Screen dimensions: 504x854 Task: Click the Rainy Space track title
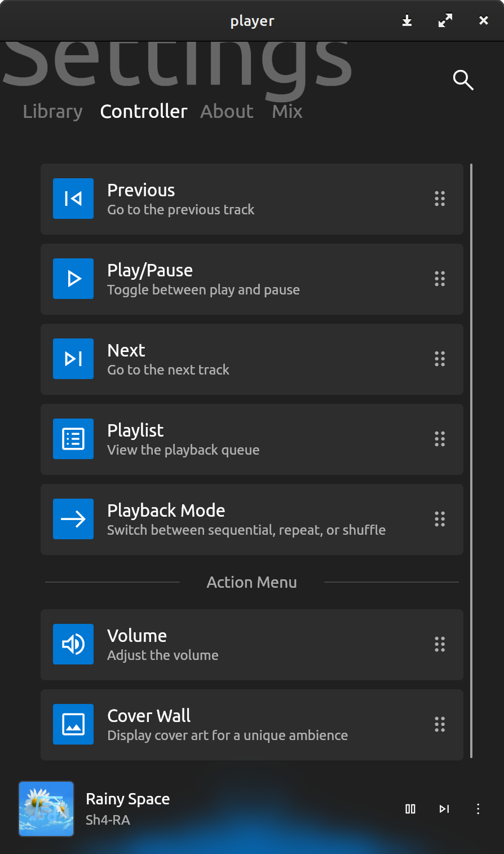[128, 799]
